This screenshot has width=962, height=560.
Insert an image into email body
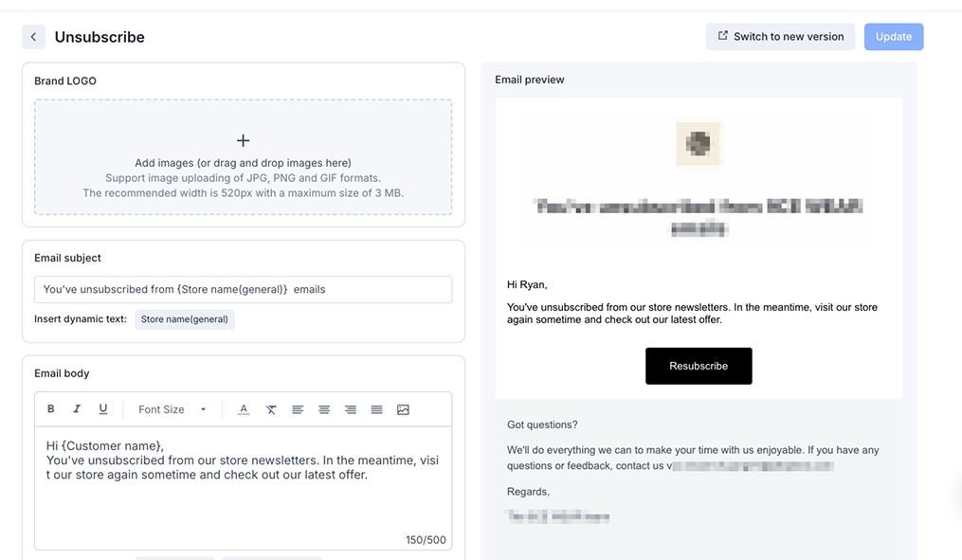[x=403, y=409]
